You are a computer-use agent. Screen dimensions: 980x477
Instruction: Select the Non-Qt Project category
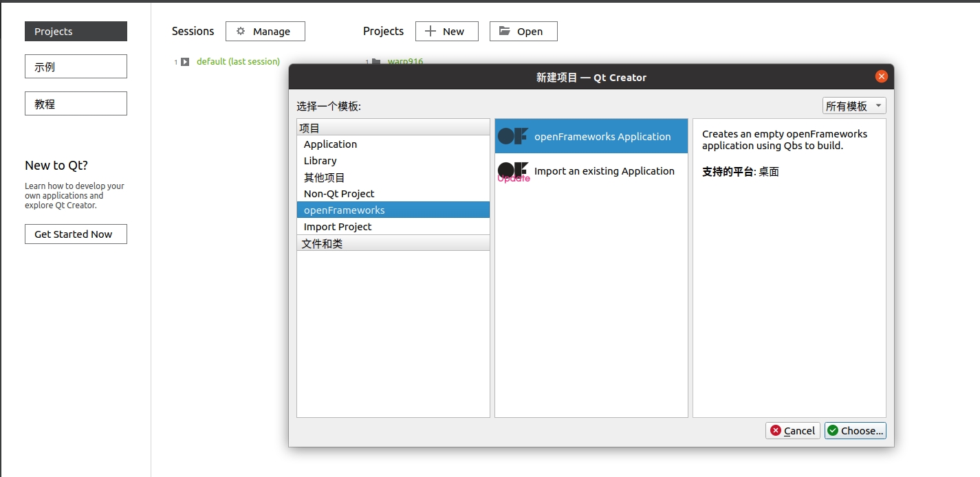(338, 193)
